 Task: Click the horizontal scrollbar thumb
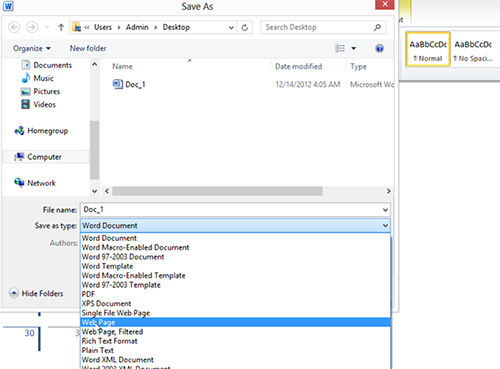[217, 191]
